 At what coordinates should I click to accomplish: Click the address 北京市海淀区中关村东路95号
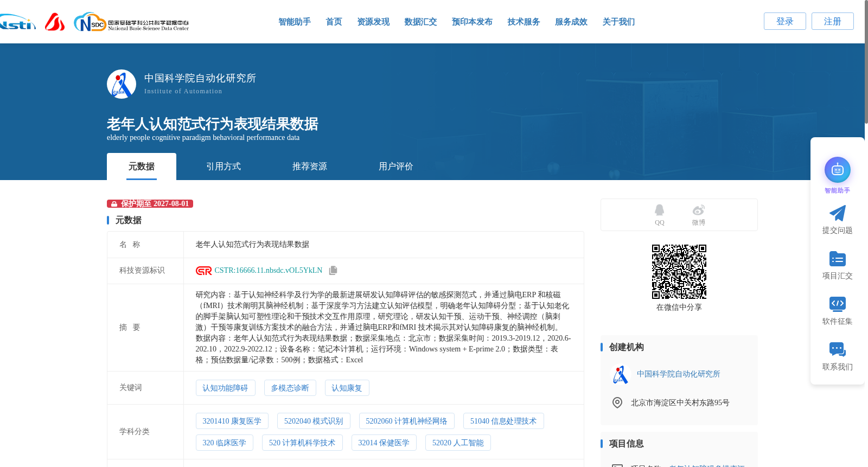(680, 403)
